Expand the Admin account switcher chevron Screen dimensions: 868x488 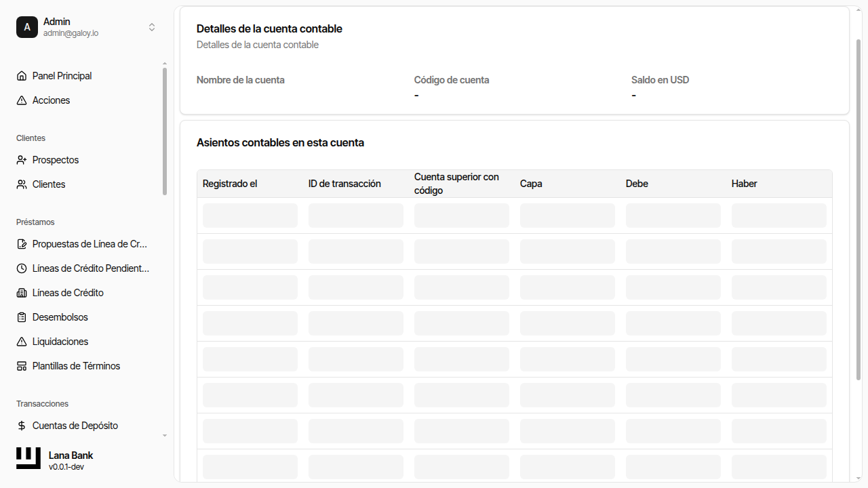coord(152,27)
